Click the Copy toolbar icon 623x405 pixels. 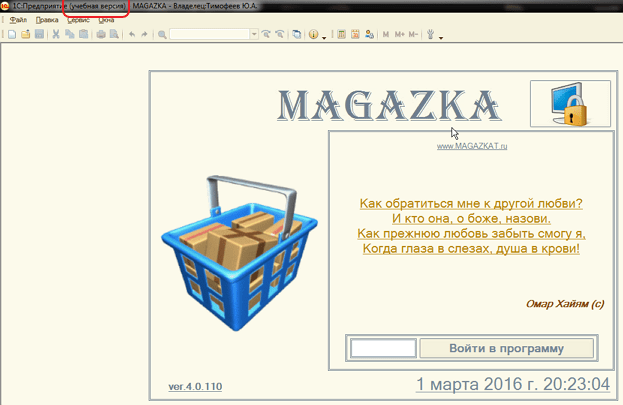pos(70,34)
